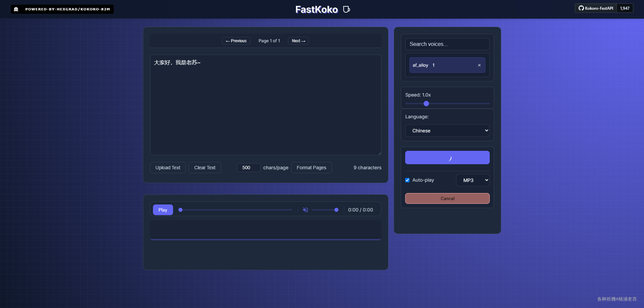Click the GitHub star count 1,947

[625, 8]
